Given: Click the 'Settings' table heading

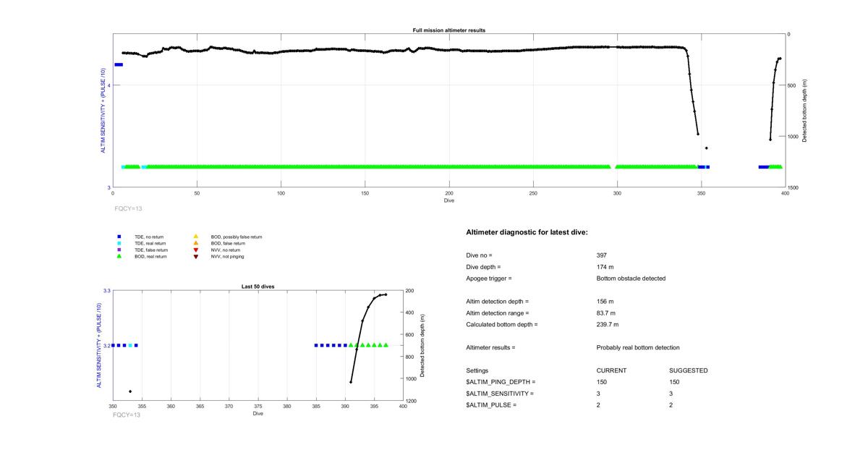Looking at the screenshot, I should click(477, 371).
